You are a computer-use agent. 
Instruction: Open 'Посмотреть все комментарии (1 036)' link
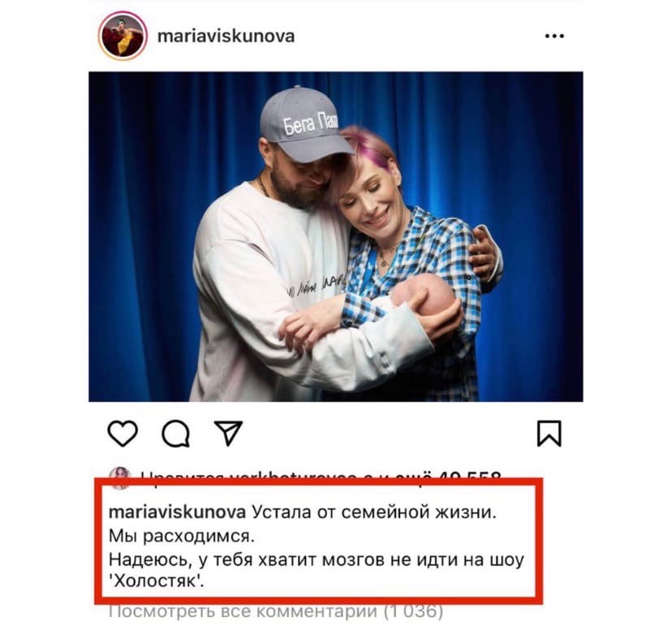click(276, 611)
